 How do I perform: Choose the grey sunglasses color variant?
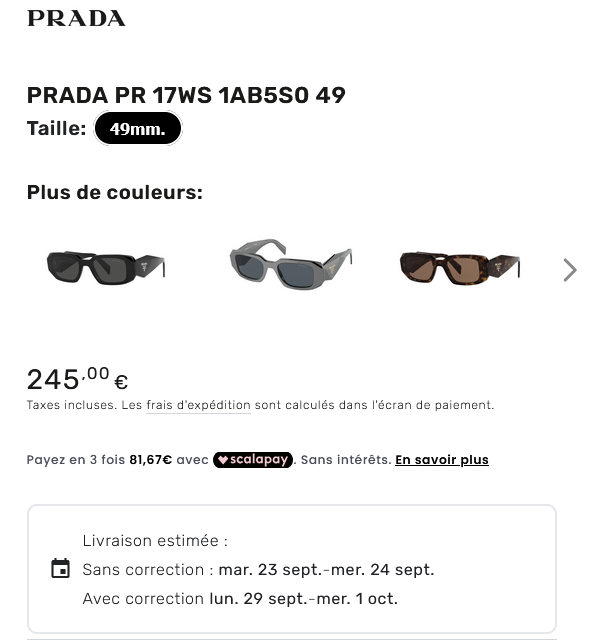291,264
